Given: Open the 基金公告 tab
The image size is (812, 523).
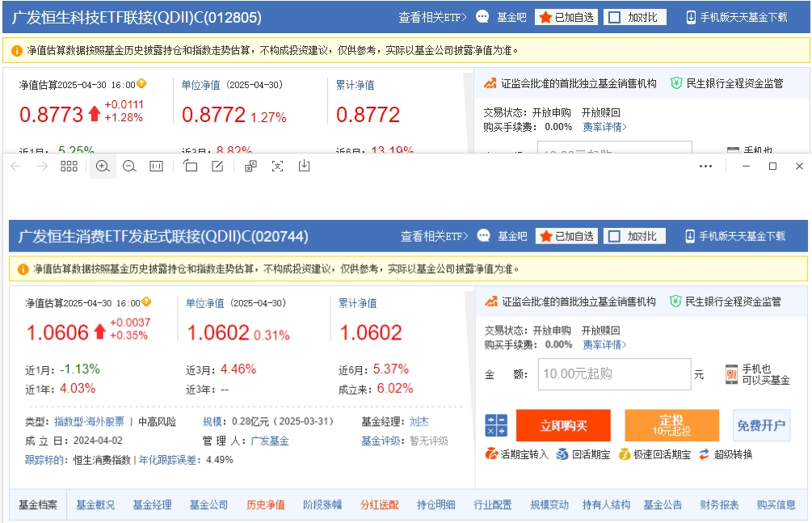Looking at the screenshot, I should pyautogui.click(x=663, y=505).
